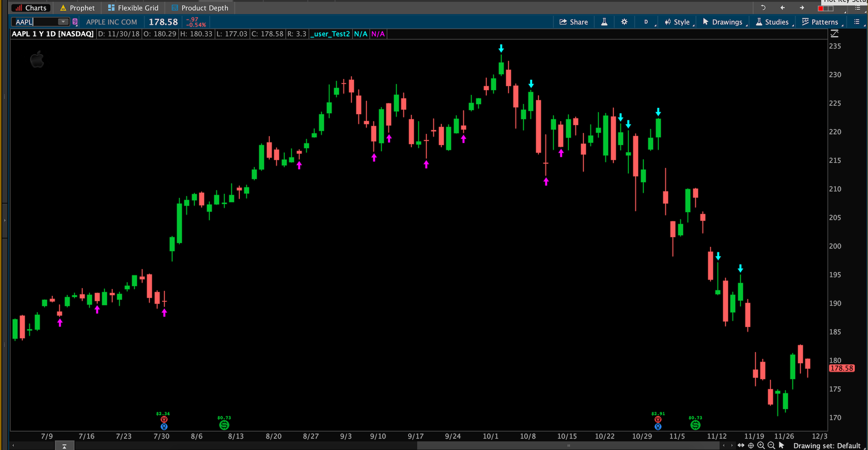Click the collapse-up arrow button at bottom-left

tap(64, 446)
